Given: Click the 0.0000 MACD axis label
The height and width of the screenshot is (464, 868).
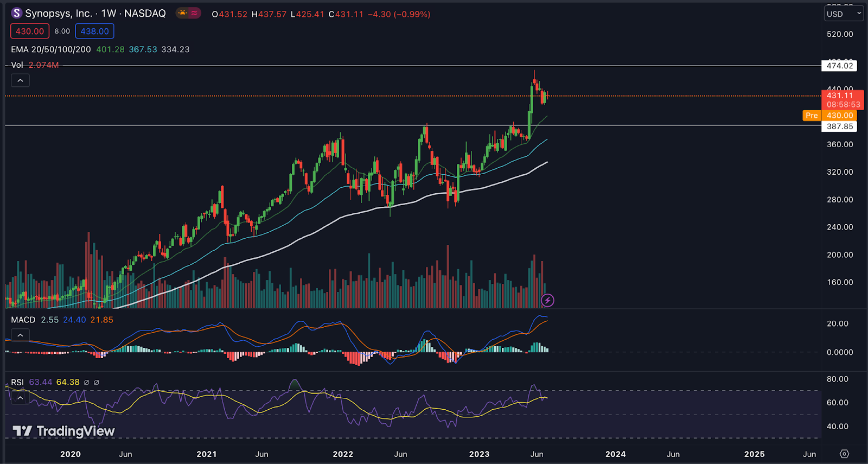Looking at the screenshot, I should click(840, 352).
